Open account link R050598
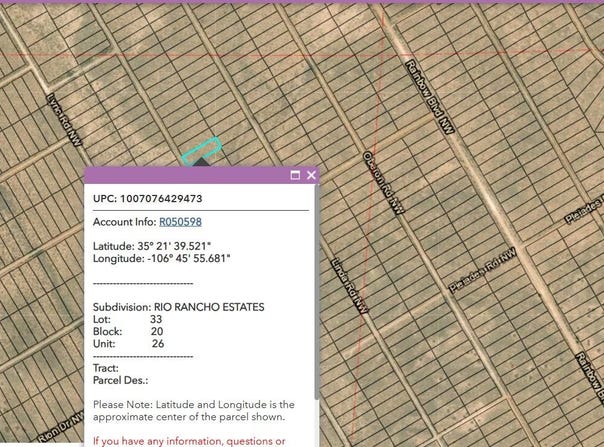 click(x=180, y=222)
